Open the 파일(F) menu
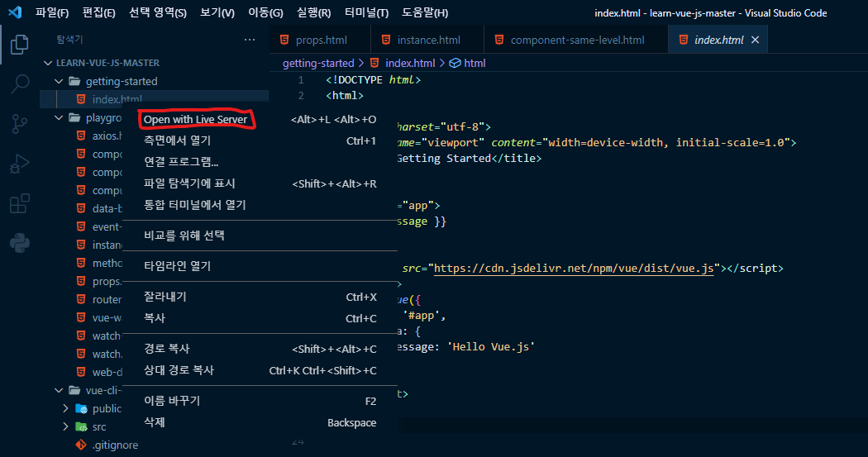The width and height of the screenshot is (868, 457). tap(52, 12)
